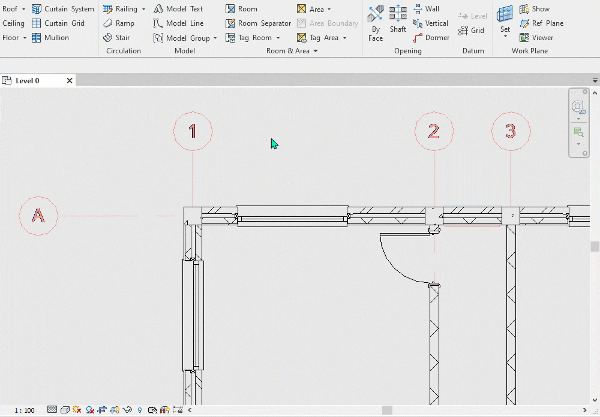The image size is (600, 417).
Task: Activate the Mullion tool
Action: [51, 37]
